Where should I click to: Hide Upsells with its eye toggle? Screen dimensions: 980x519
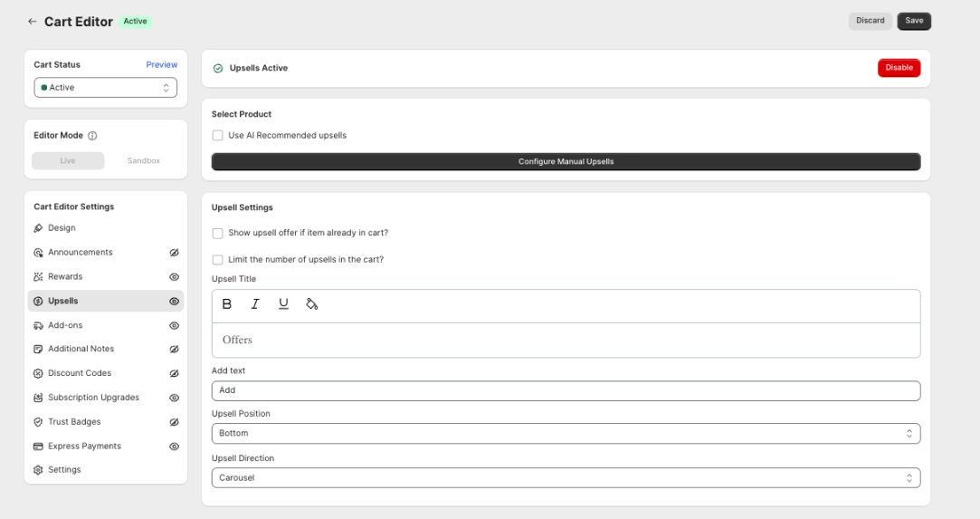click(x=175, y=302)
